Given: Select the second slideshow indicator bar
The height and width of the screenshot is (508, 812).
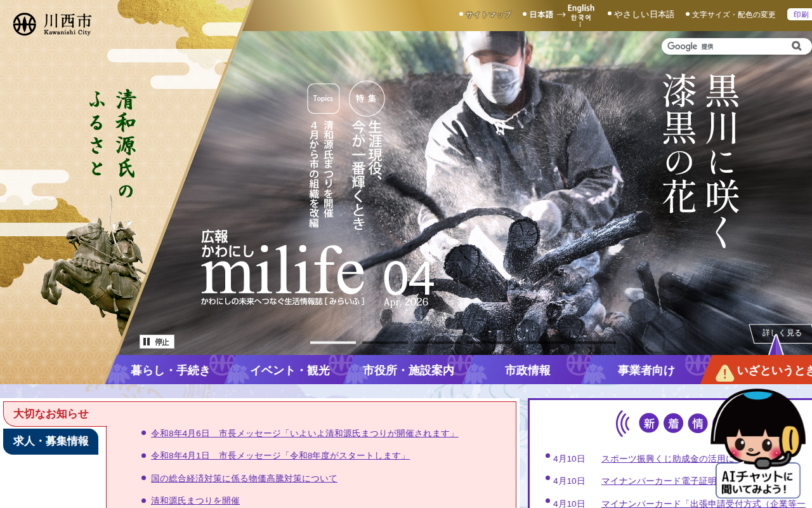Looking at the screenshot, I should tap(385, 342).
